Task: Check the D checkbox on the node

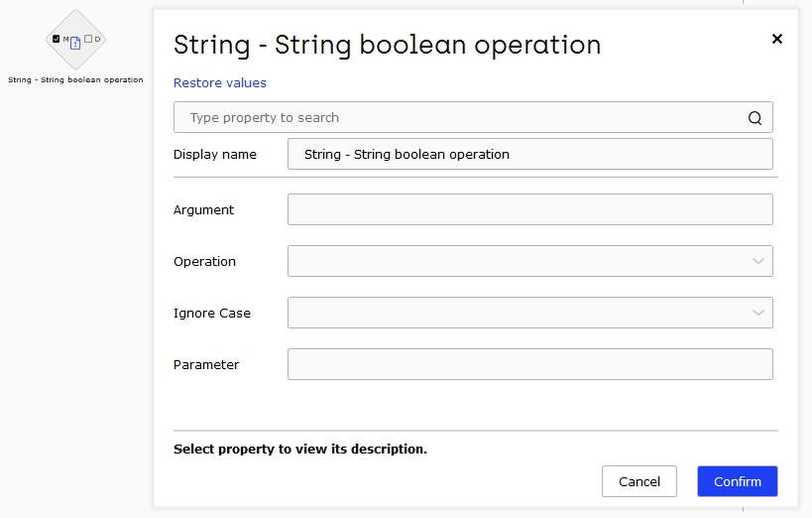Action: 88,39
